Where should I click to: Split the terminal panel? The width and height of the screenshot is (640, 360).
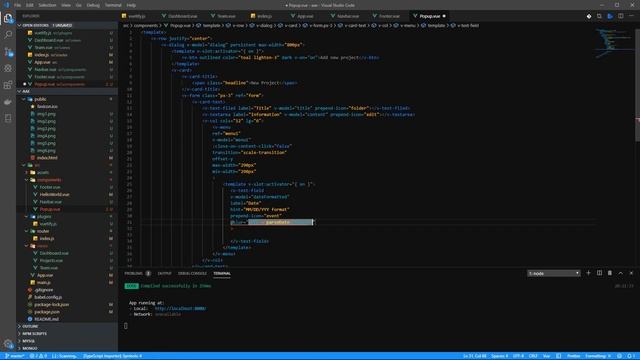point(599,273)
